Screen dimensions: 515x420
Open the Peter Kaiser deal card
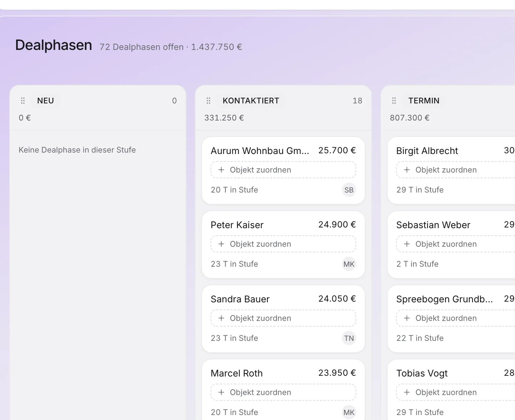[283, 245]
